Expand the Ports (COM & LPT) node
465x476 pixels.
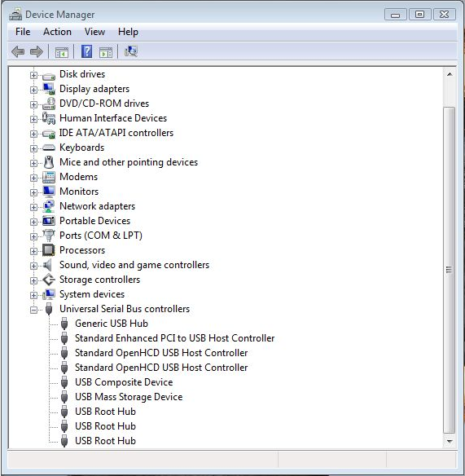33,236
